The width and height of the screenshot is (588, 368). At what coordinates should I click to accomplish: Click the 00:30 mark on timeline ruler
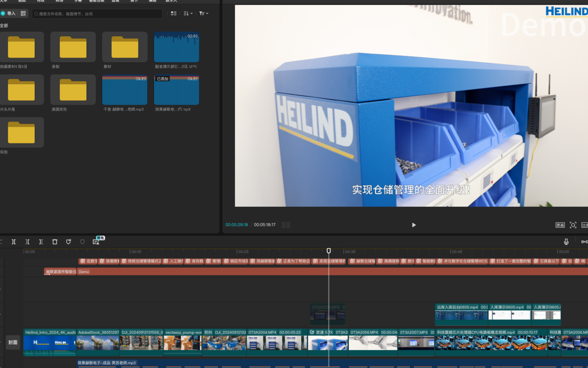click(x=350, y=252)
